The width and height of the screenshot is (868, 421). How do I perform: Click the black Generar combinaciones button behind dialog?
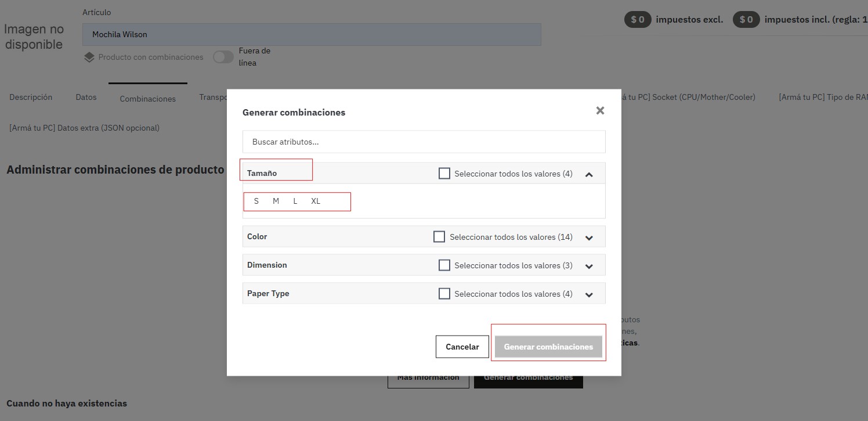click(x=529, y=382)
